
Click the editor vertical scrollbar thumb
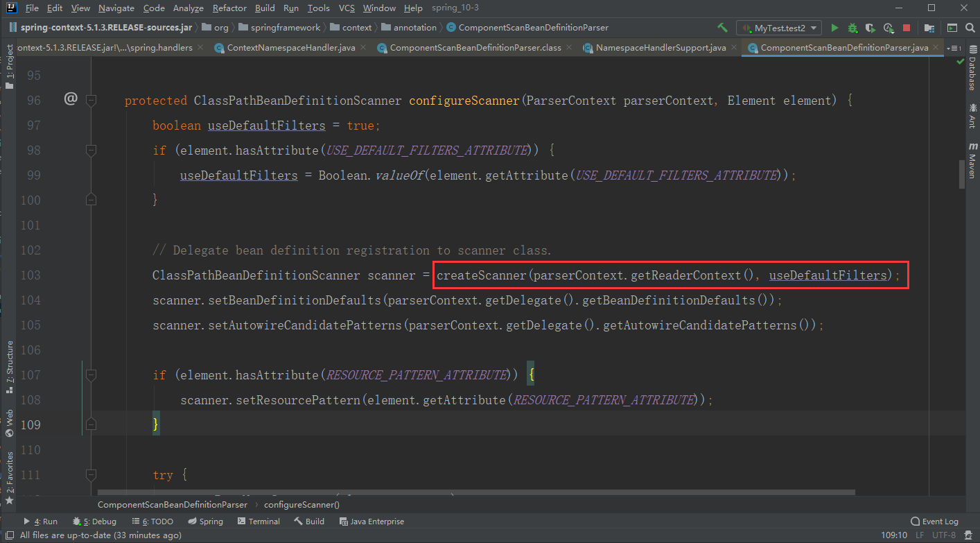pos(961,174)
